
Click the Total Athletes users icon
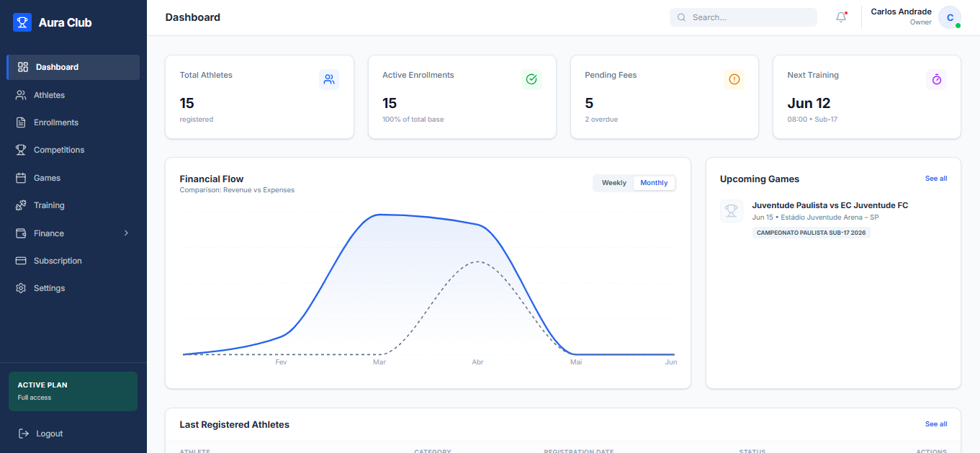click(x=329, y=79)
